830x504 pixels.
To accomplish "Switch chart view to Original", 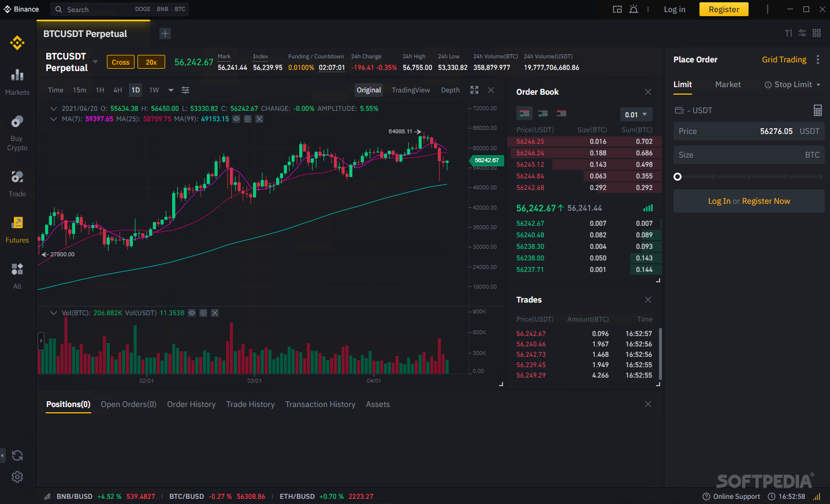I will pyautogui.click(x=369, y=90).
